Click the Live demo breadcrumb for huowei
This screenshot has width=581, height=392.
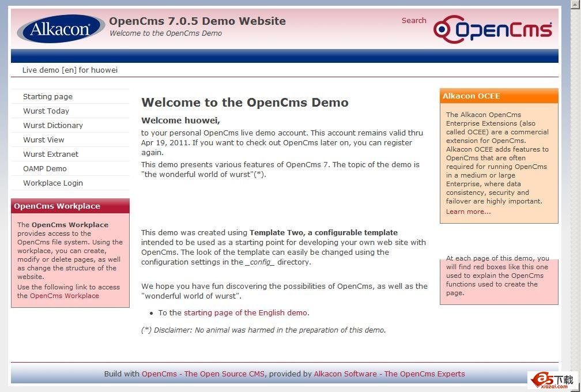(x=70, y=70)
